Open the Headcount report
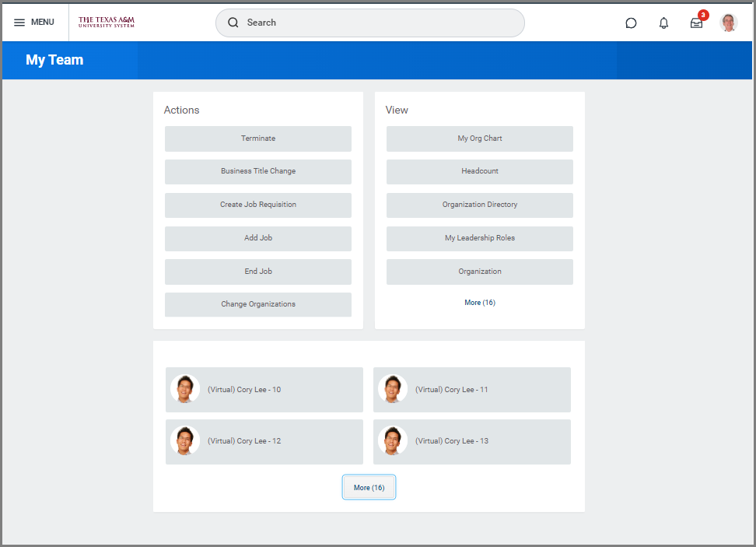 480,171
